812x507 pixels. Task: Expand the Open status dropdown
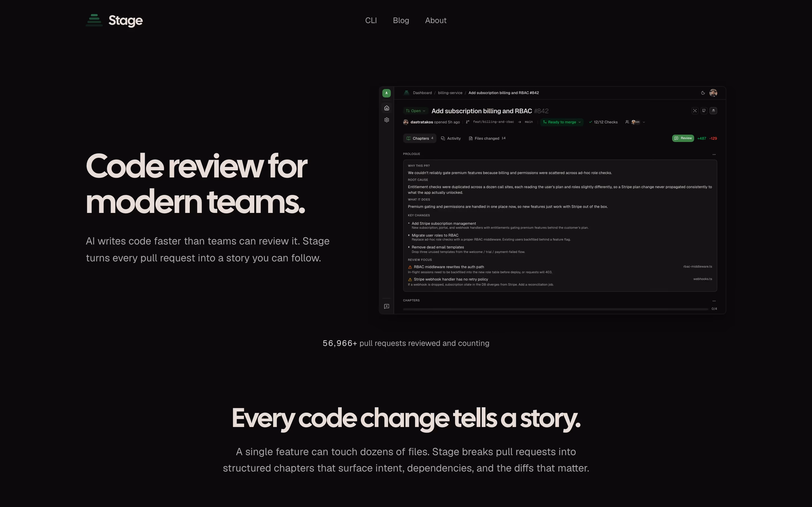point(415,111)
